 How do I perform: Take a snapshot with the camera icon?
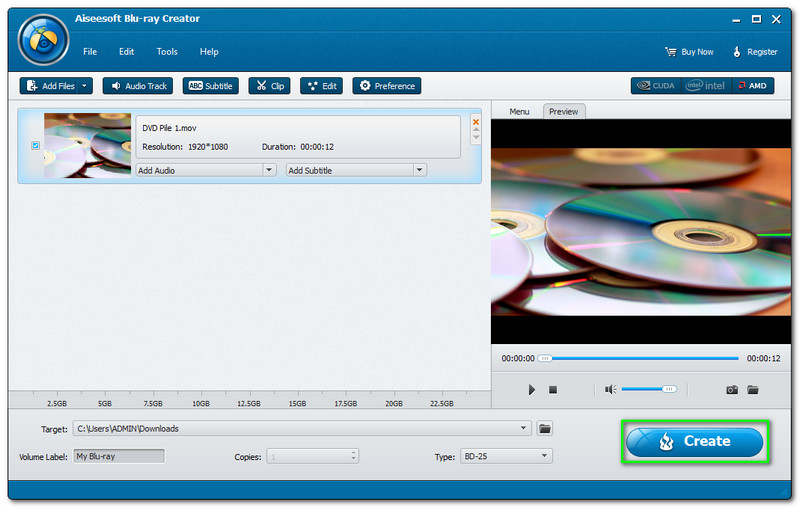732,389
